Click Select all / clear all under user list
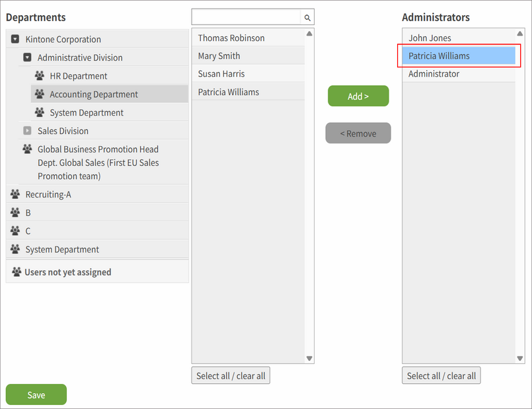The height and width of the screenshot is (409, 532). coord(230,375)
